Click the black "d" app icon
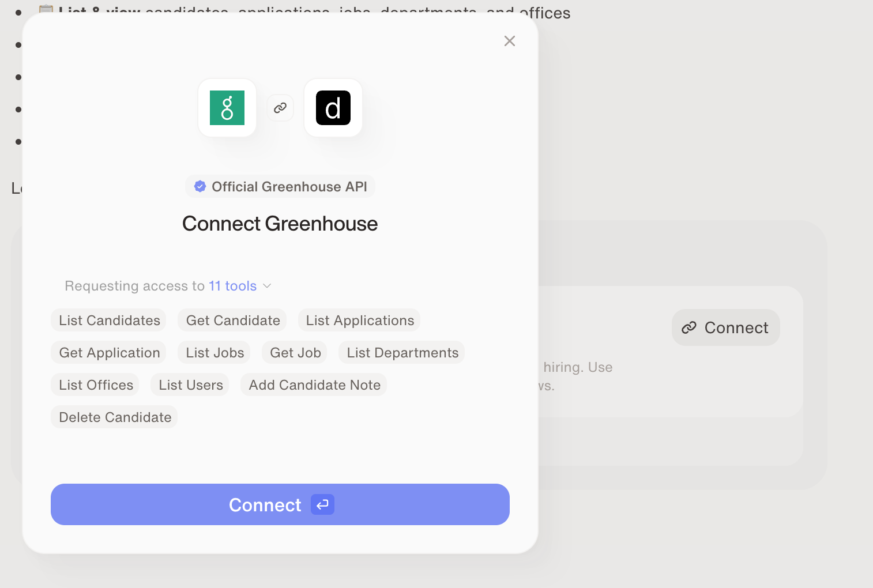 (x=333, y=108)
